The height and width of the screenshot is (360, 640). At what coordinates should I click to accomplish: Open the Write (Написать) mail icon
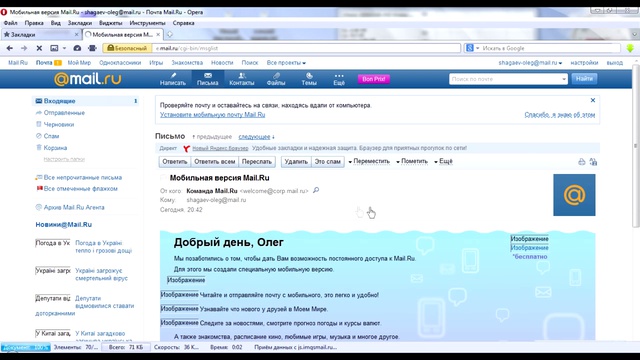173,79
